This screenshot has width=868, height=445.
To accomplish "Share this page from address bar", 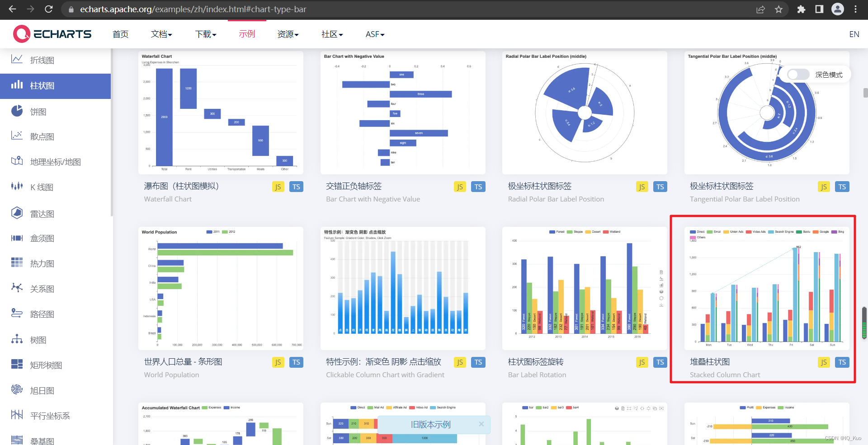I will click(760, 9).
